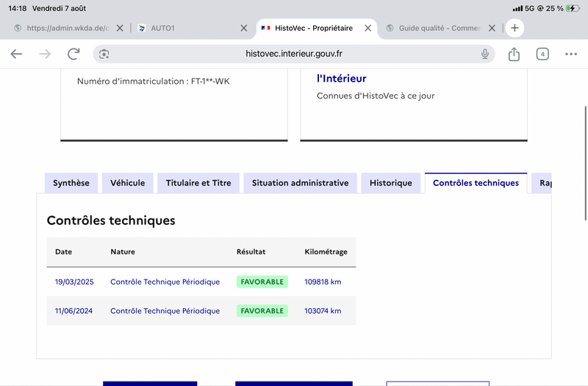Click the date 19/03/2025
This screenshot has height=386, width=588.
[x=74, y=282]
